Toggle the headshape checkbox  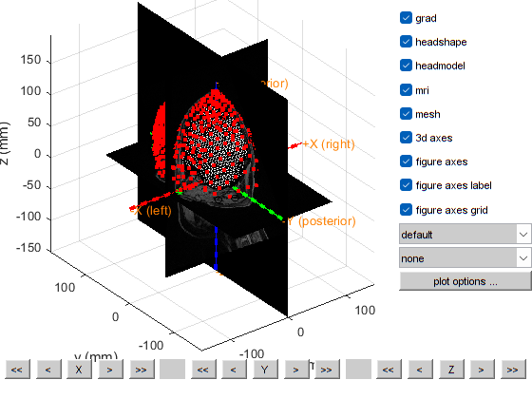point(406,42)
